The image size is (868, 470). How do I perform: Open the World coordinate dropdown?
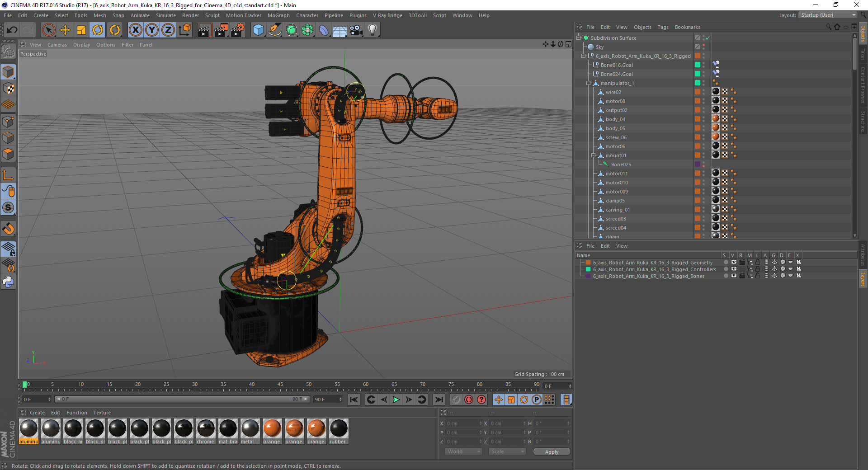coord(463,451)
